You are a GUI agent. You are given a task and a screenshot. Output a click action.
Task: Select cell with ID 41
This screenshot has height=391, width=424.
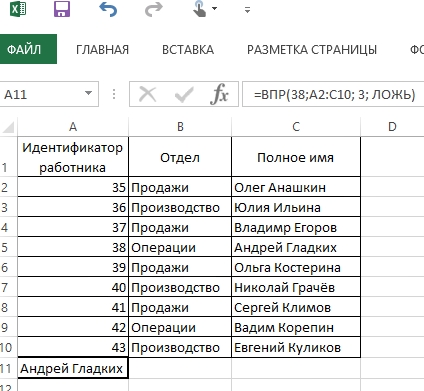click(x=73, y=307)
